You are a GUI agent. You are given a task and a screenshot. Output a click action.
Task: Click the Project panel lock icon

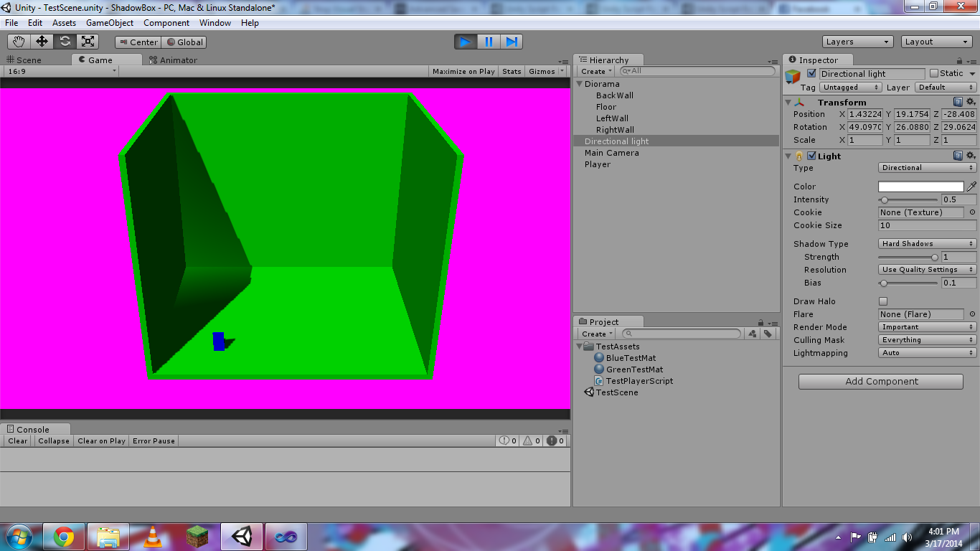click(x=760, y=323)
